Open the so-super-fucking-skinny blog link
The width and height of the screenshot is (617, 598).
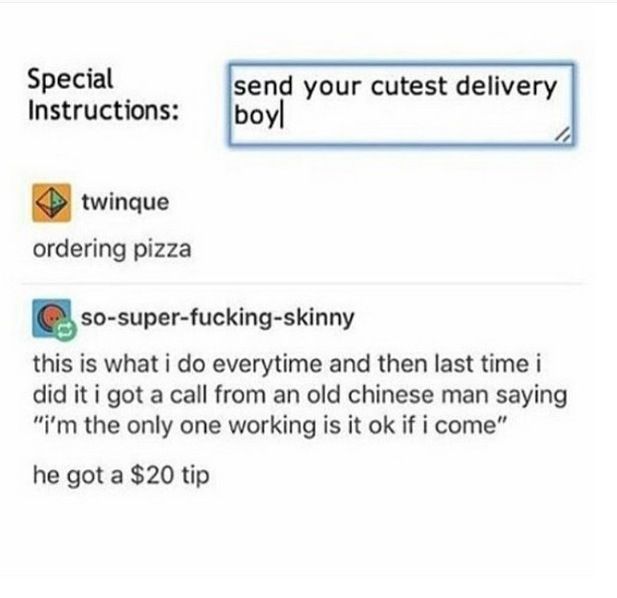(218, 317)
